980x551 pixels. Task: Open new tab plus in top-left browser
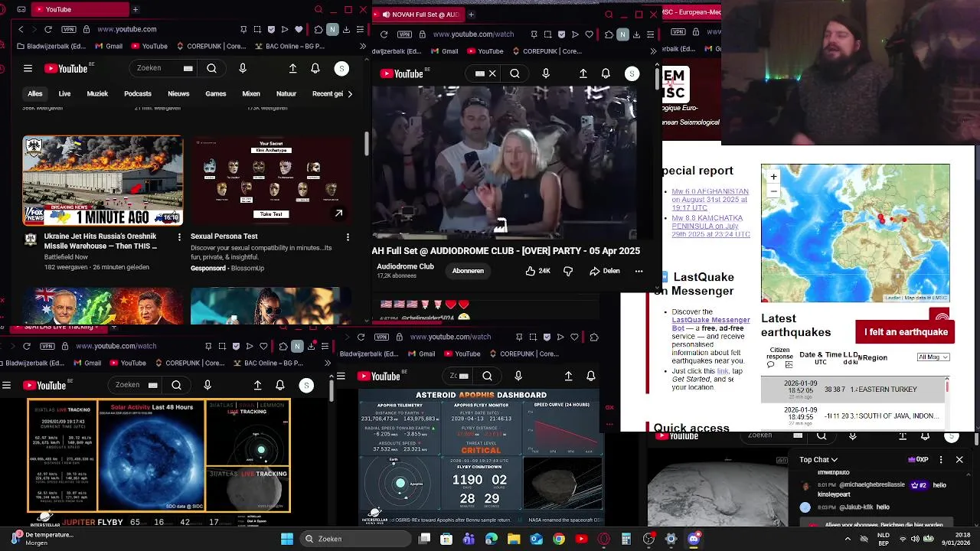tap(136, 9)
